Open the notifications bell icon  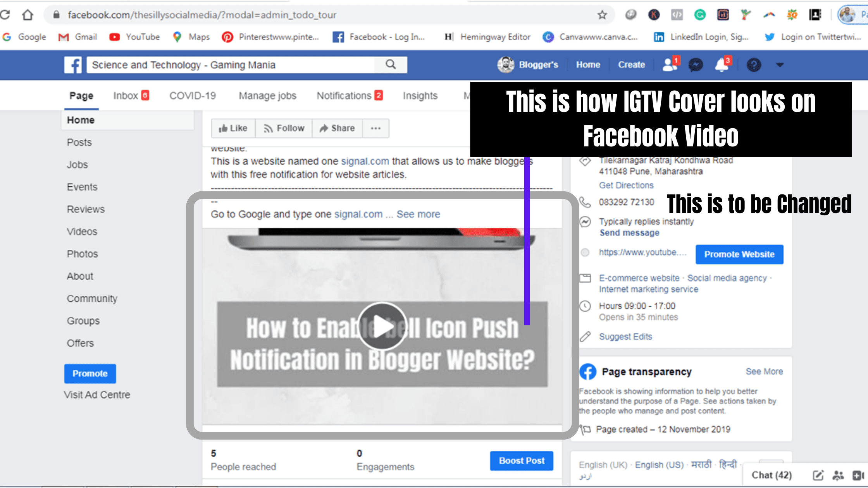[x=722, y=64]
